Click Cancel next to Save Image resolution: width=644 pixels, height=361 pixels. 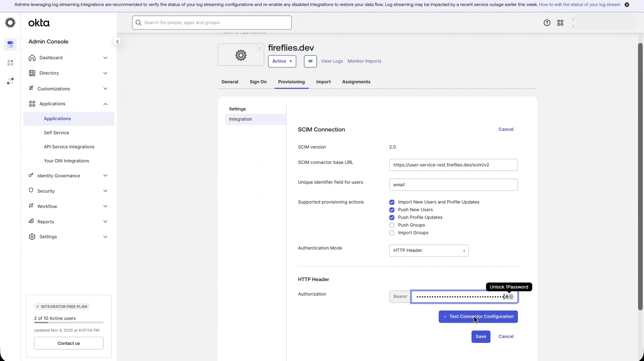click(506, 337)
